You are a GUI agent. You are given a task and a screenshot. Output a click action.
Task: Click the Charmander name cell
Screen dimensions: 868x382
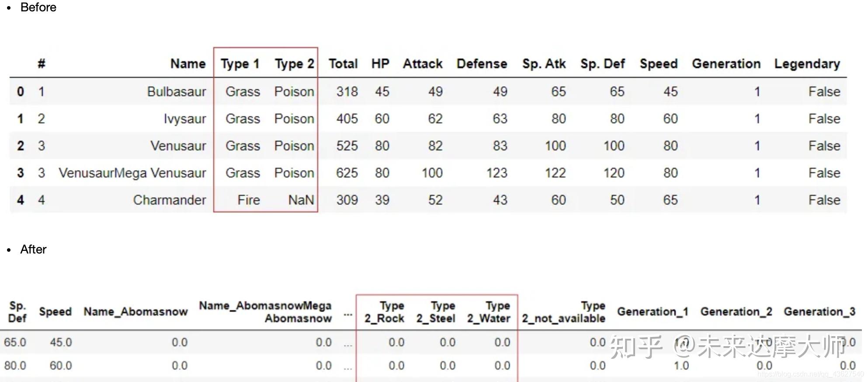tap(169, 200)
